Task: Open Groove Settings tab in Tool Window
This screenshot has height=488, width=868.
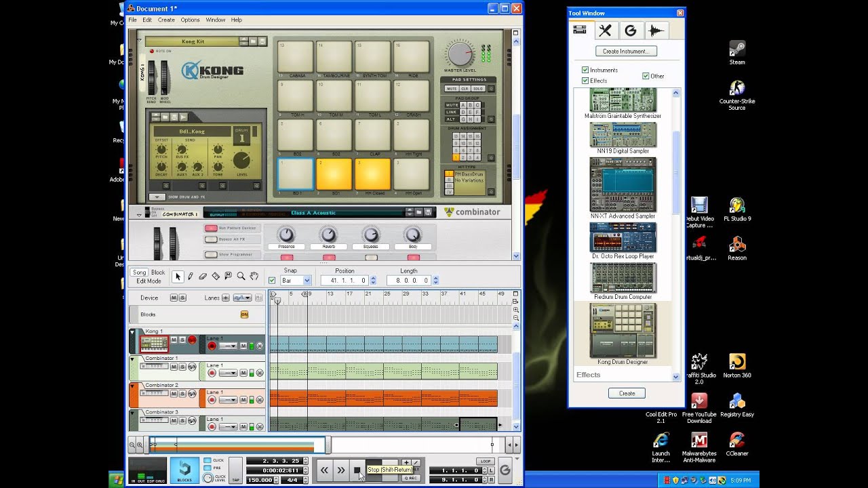Action: (631, 30)
